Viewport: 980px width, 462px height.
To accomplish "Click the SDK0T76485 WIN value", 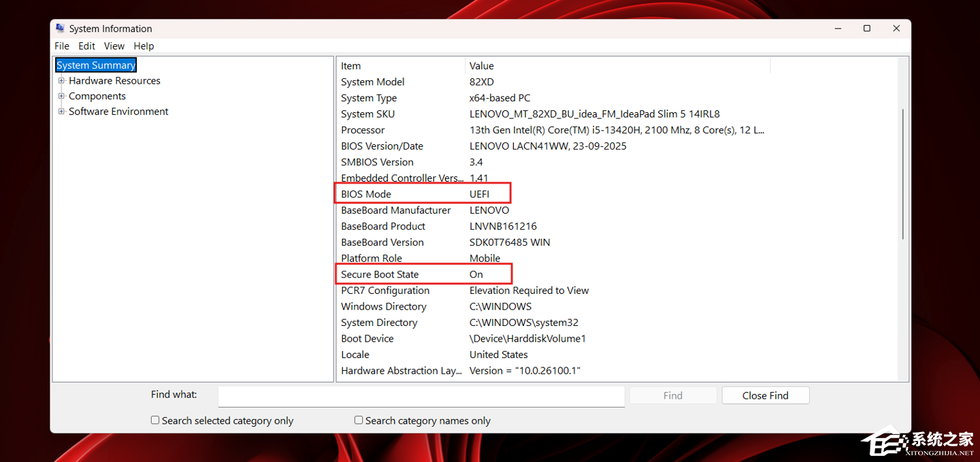I will click(510, 242).
